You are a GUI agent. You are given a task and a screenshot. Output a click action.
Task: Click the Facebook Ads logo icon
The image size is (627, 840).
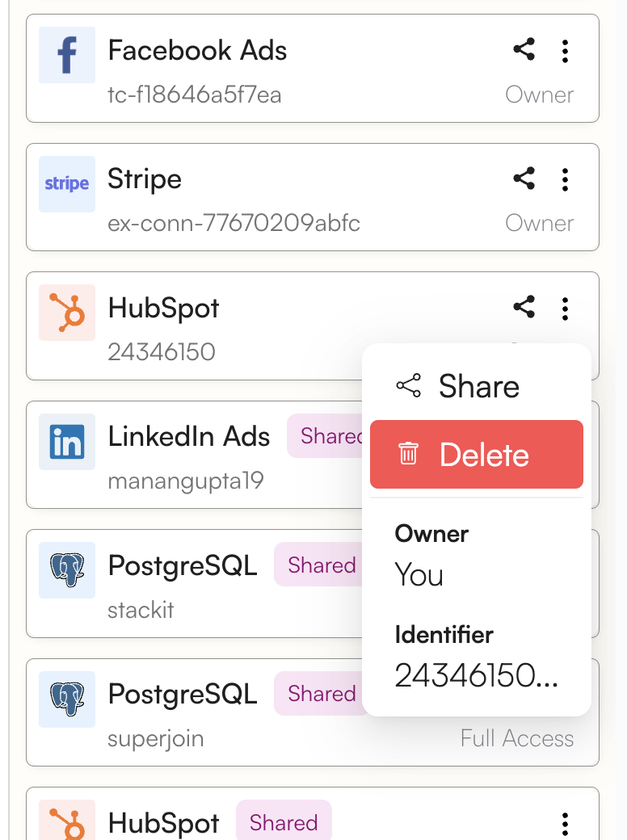(67, 55)
